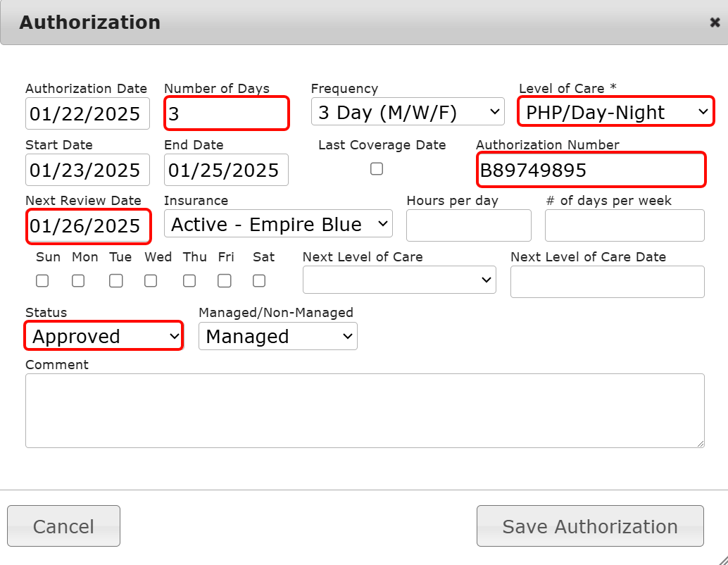Viewport: 728px width, 565px height.
Task: Expand the Next Level of Care dropdown
Action: 399,280
